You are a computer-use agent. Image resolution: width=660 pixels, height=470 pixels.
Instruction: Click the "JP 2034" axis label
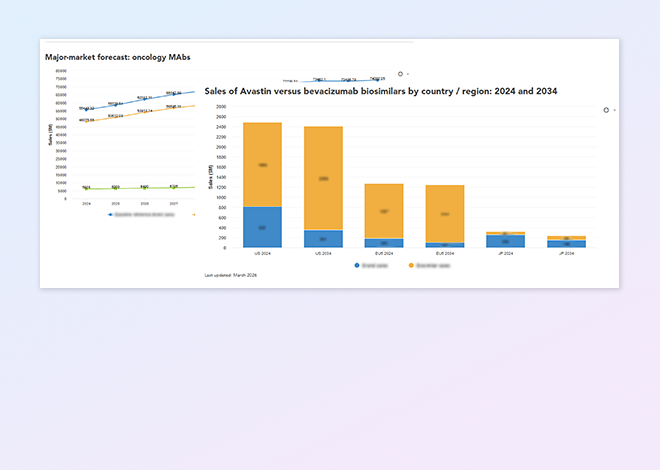[x=566, y=254]
